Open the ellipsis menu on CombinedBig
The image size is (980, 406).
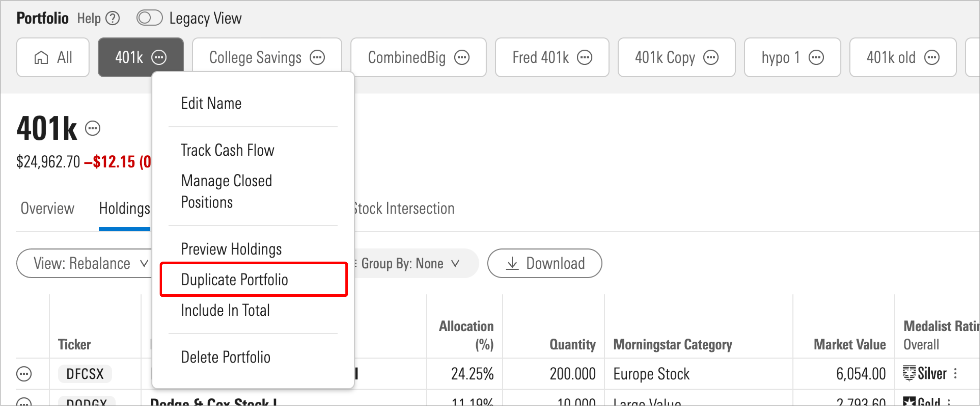[x=462, y=58]
